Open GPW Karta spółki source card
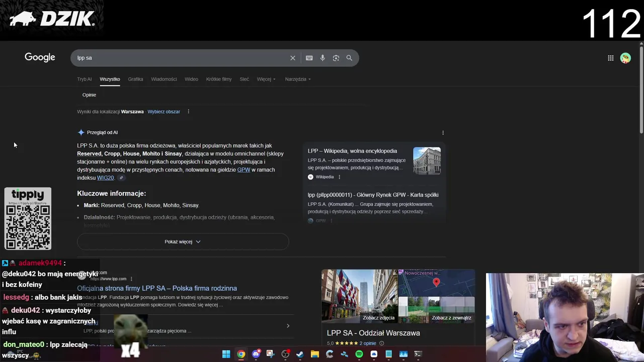Viewport: 644px width, 362px height. [x=374, y=206]
